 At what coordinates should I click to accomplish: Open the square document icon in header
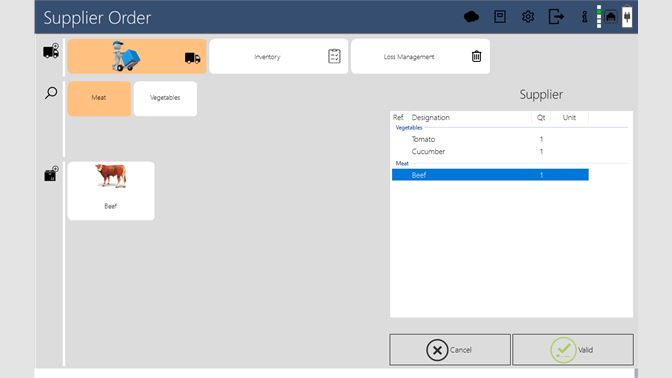click(x=500, y=17)
